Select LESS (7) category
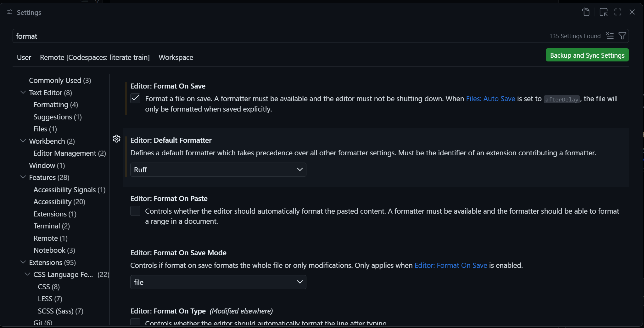Screen dimensions: 644x328 50,299
